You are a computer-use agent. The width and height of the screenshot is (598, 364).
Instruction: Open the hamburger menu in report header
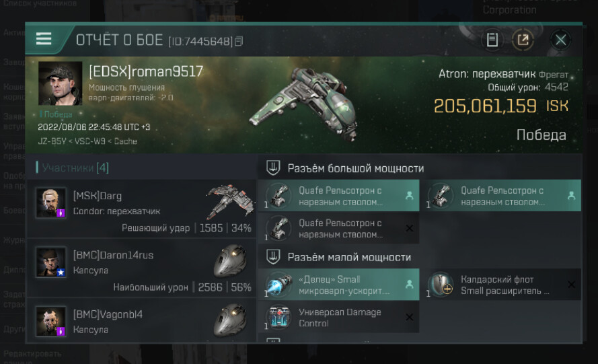(44, 38)
